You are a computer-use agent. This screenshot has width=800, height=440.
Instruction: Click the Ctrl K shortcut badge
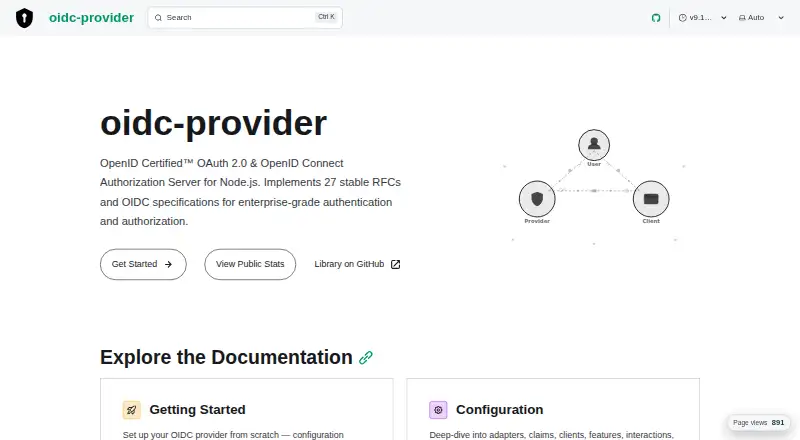[326, 17]
